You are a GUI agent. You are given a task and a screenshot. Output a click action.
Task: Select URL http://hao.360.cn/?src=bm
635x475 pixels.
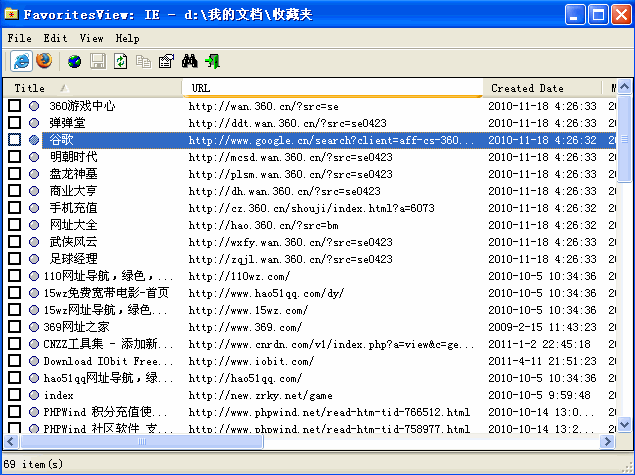tap(263, 225)
